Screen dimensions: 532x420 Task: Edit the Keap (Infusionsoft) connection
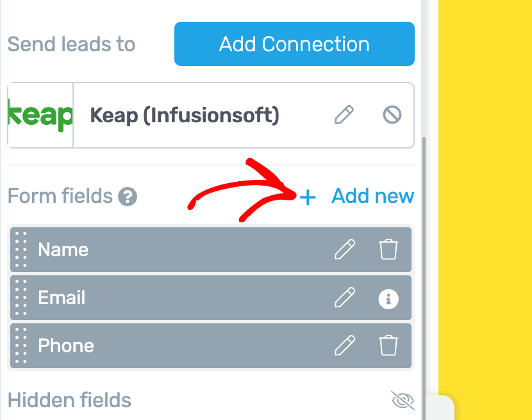344,115
